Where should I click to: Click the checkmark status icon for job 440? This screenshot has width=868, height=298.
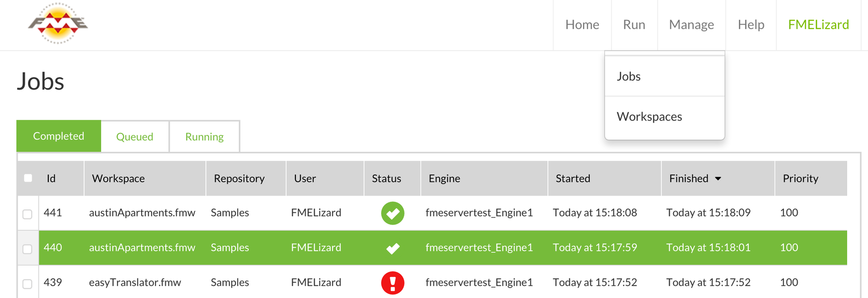point(393,249)
